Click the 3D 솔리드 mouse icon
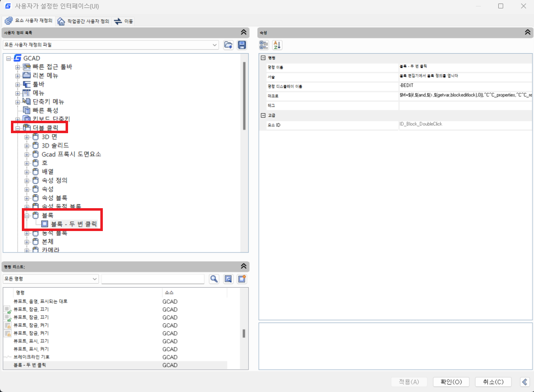Screen dimensions: 534x392 point(35,146)
